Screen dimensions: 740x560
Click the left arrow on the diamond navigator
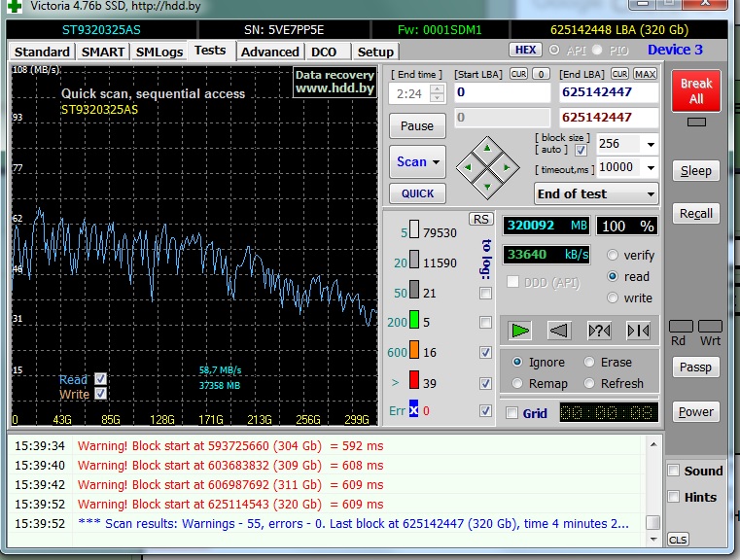pos(468,167)
